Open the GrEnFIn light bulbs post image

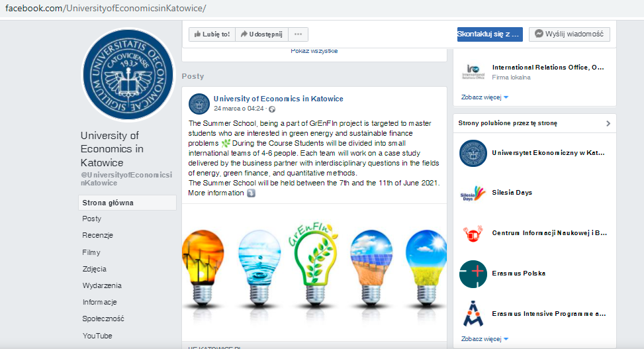(314, 272)
